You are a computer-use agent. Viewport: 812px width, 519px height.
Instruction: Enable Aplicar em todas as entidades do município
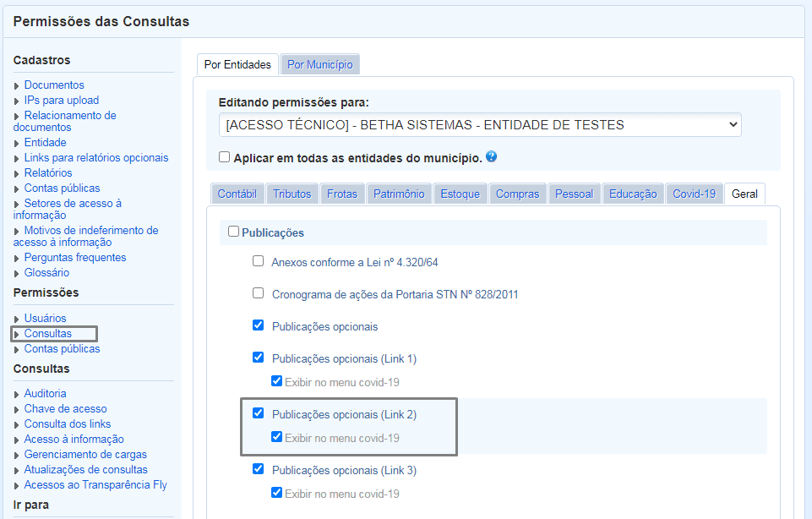coord(224,156)
